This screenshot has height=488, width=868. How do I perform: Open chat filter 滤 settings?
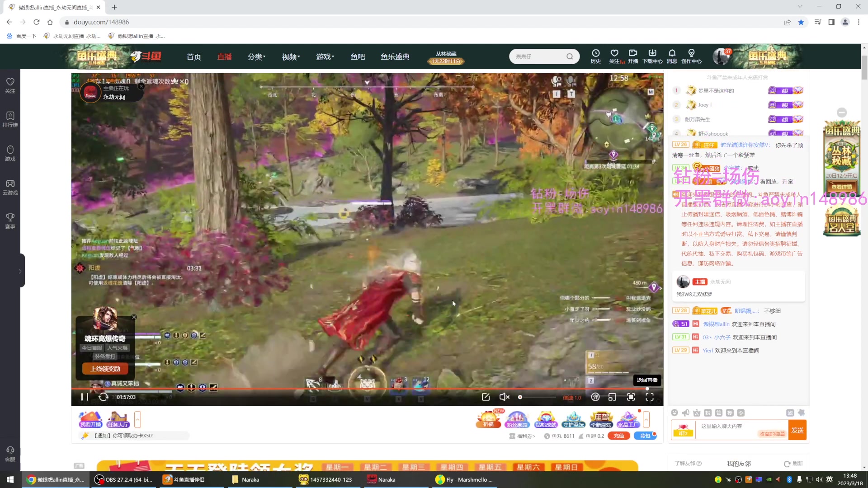click(790, 413)
